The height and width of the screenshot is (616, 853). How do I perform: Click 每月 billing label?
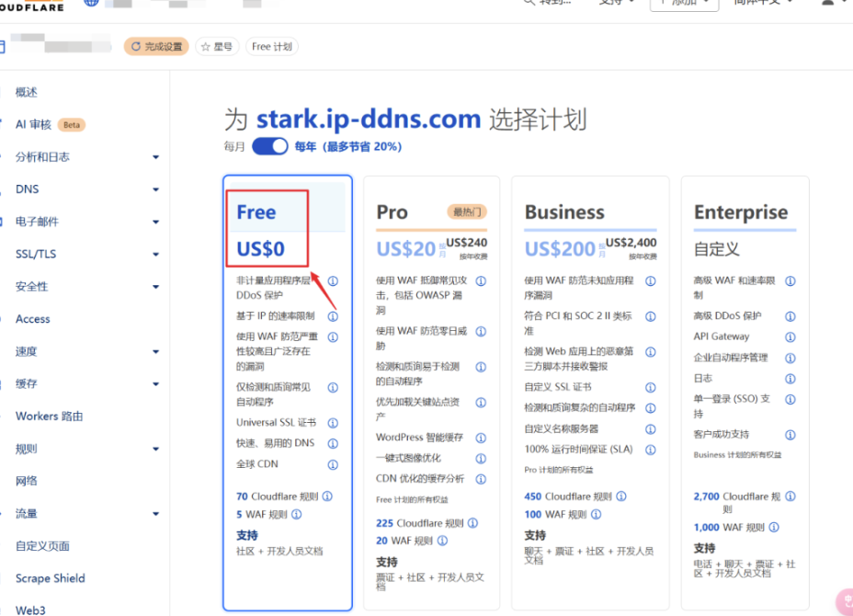pyautogui.click(x=234, y=147)
